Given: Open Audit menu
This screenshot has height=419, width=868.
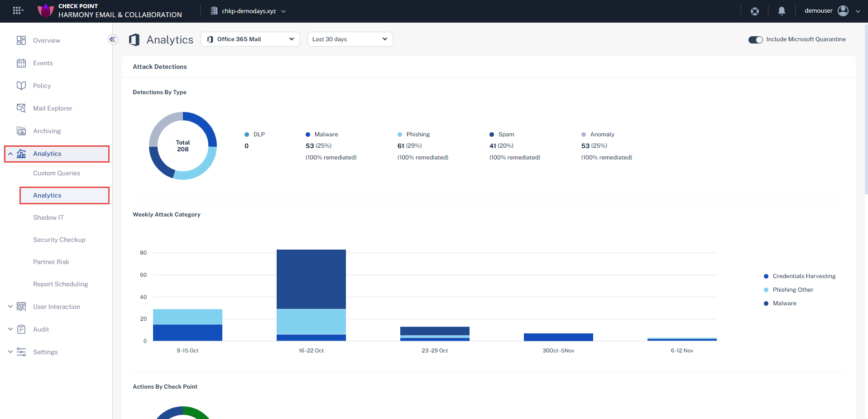Looking at the screenshot, I should click(41, 329).
